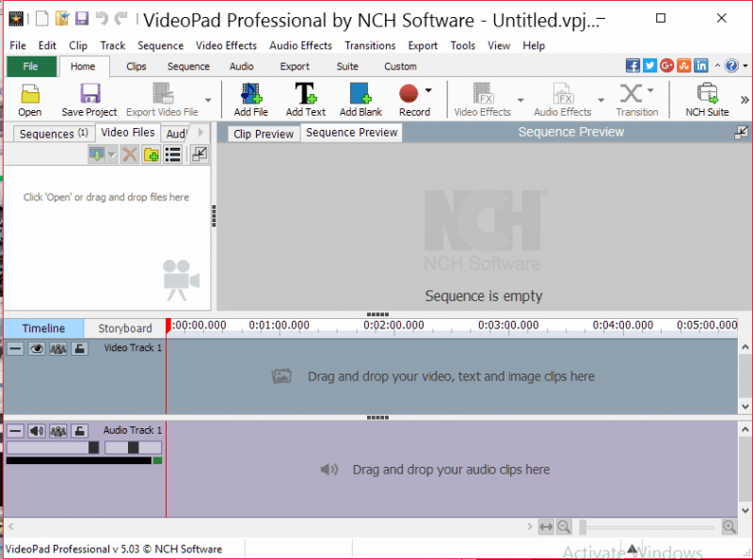Click the Google+ share icon
Image resolution: width=753 pixels, height=560 pixels.
click(x=666, y=66)
